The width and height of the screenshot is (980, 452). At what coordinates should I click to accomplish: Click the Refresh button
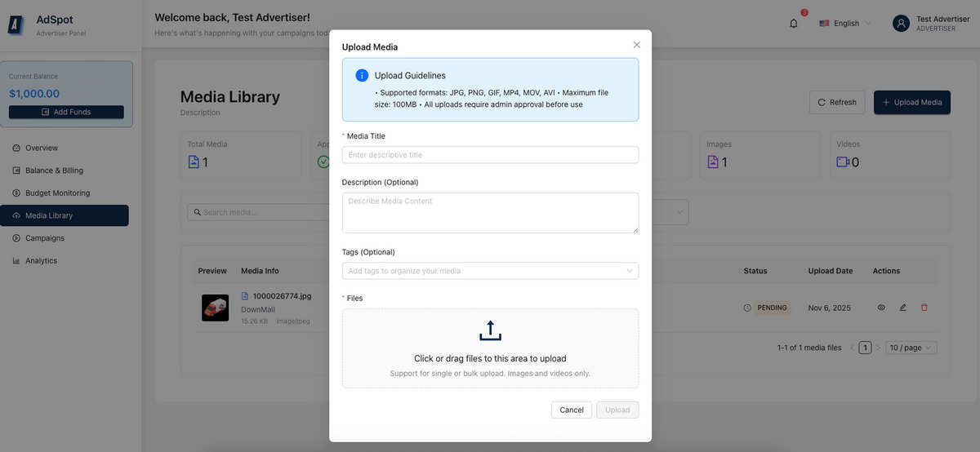tap(837, 102)
